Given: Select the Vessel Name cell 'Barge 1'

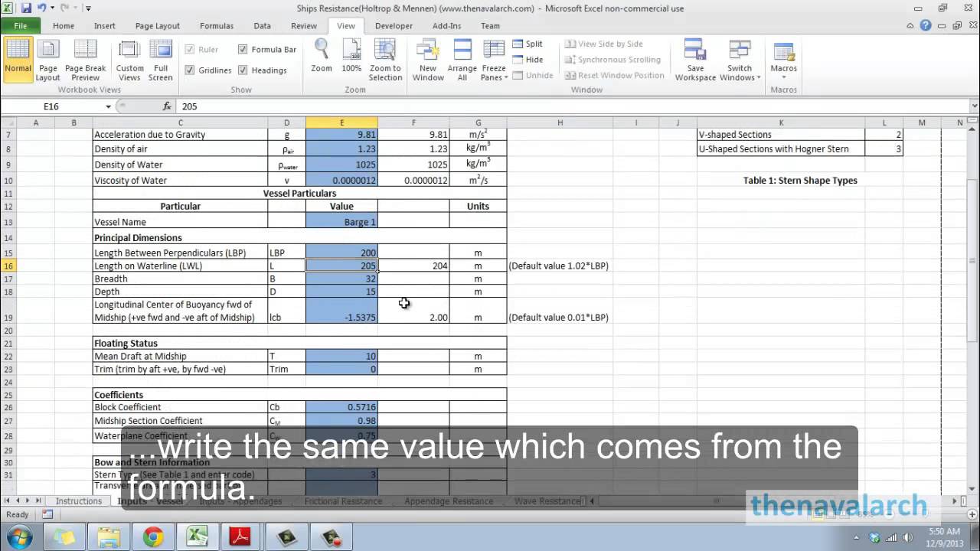Looking at the screenshot, I should 341,222.
